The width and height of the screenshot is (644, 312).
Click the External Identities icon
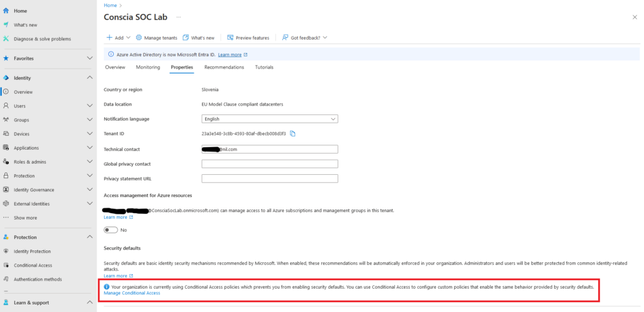point(6,204)
